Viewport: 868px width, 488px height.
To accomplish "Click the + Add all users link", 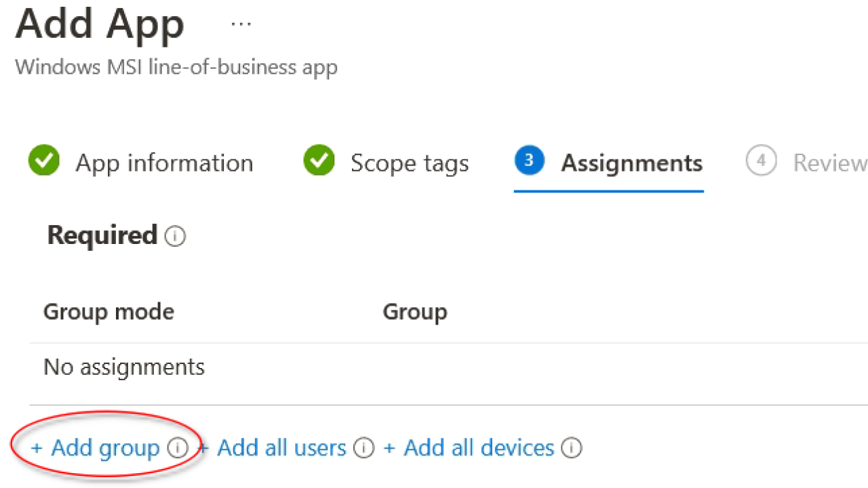I will pos(273,448).
